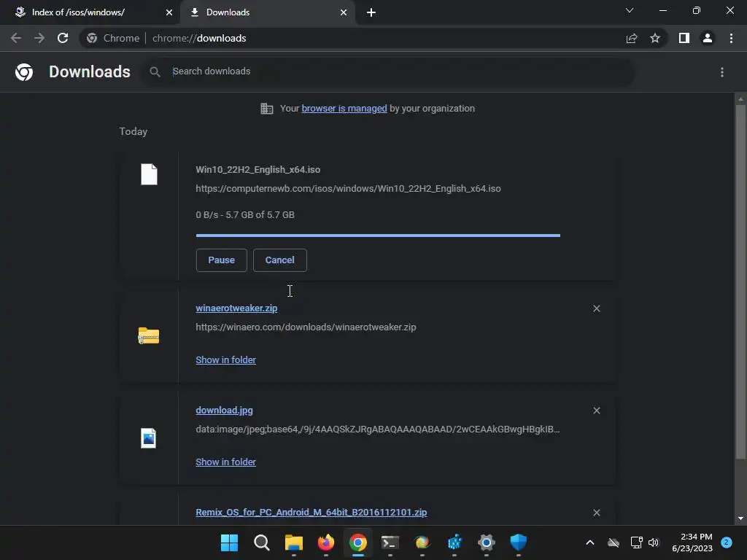Open Remix_OS_for_PC_Android zip link
Viewport: 747px width, 560px height.
pyautogui.click(x=311, y=513)
